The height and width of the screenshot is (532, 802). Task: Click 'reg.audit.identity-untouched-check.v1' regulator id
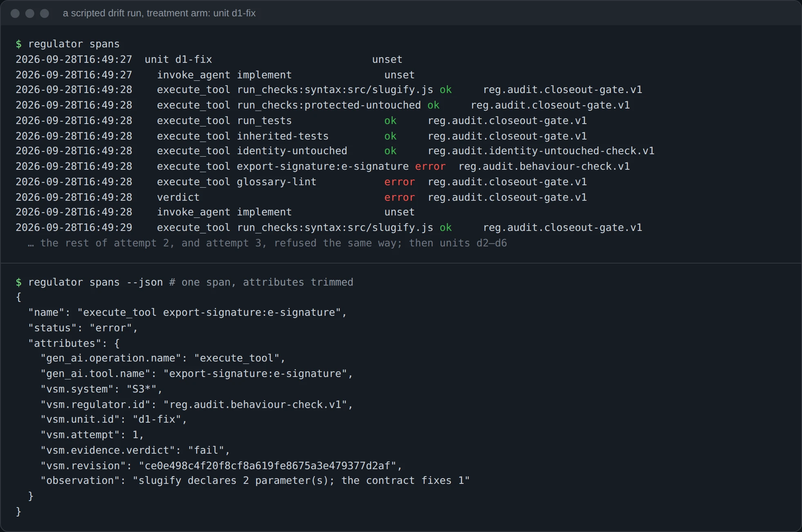pyautogui.click(x=541, y=151)
